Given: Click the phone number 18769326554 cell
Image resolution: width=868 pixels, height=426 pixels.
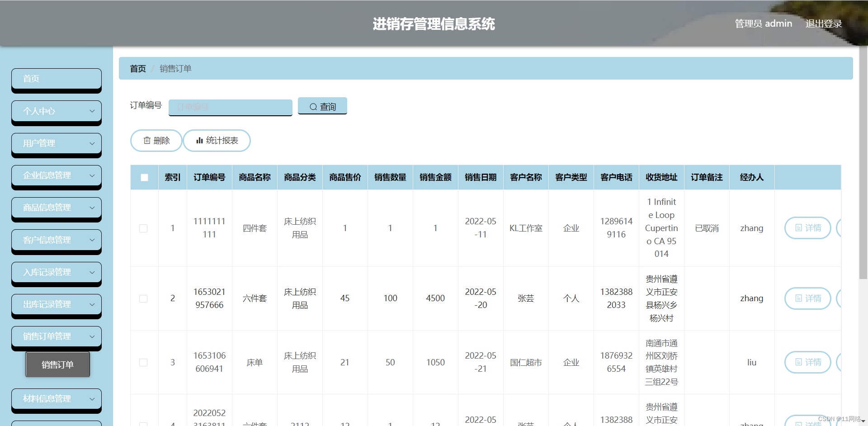Looking at the screenshot, I should click(616, 362).
